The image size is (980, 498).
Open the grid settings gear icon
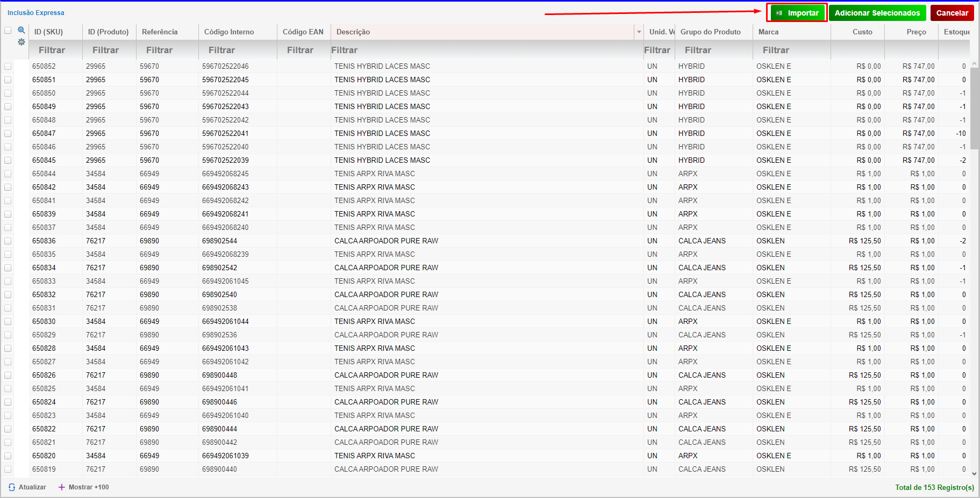(22, 42)
